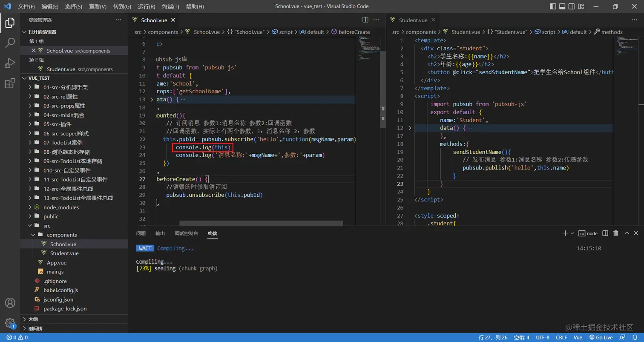Screen dimensions: 644x342
Task: Close the terminal panel
Action: click(x=636, y=233)
